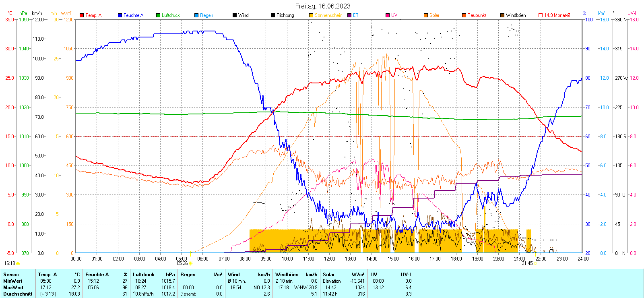This screenshot has height=298, width=644.
Task: Click the Taupunkt legend label
Action: click(477, 15)
